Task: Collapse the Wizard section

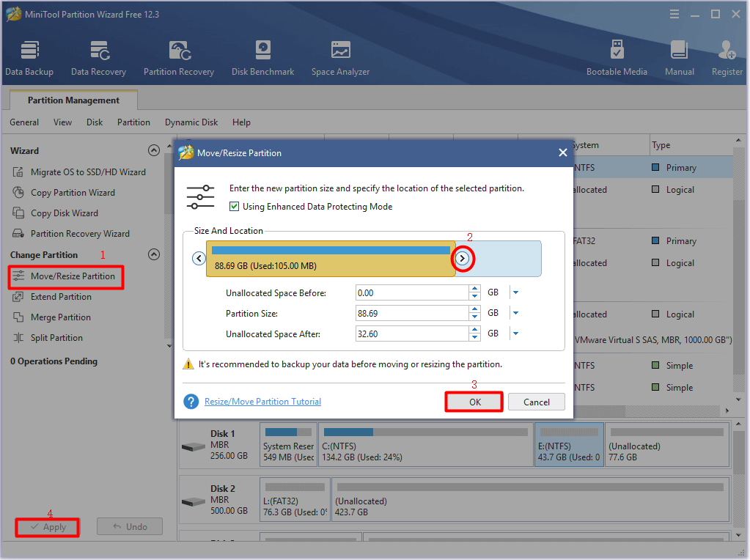Action: [153, 151]
